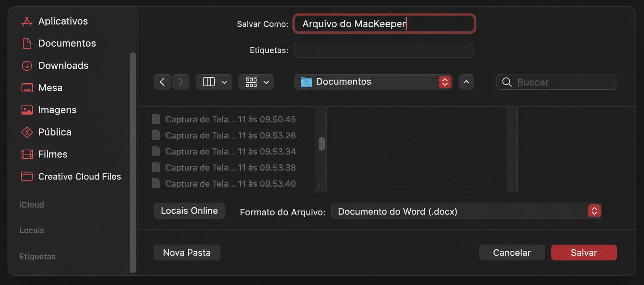Expand the iCloud sidebar section
This screenshot has height=285, width=644.
(x=32, y=205)
